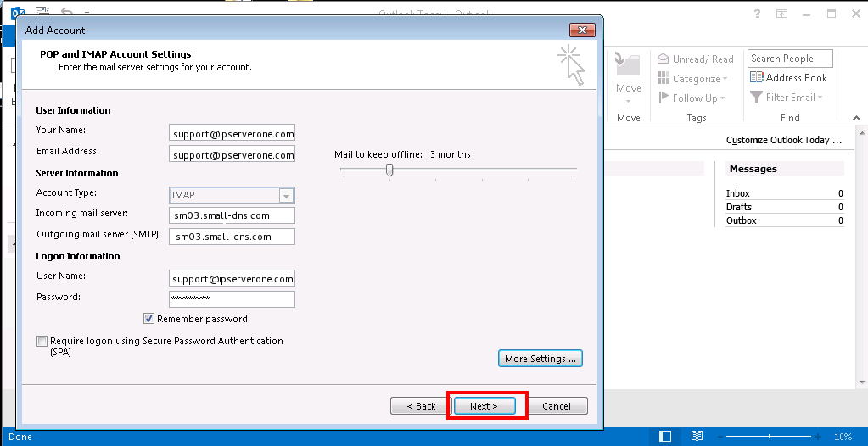868x446 pixels.
Task: Click the Follow Up flag icon
Action: tap(664, 98)
